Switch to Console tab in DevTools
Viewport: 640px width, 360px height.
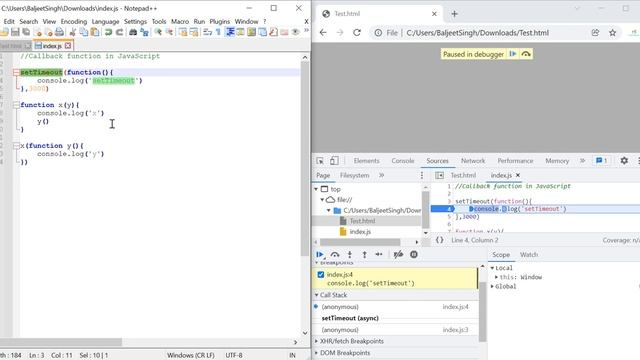(403, 161)
